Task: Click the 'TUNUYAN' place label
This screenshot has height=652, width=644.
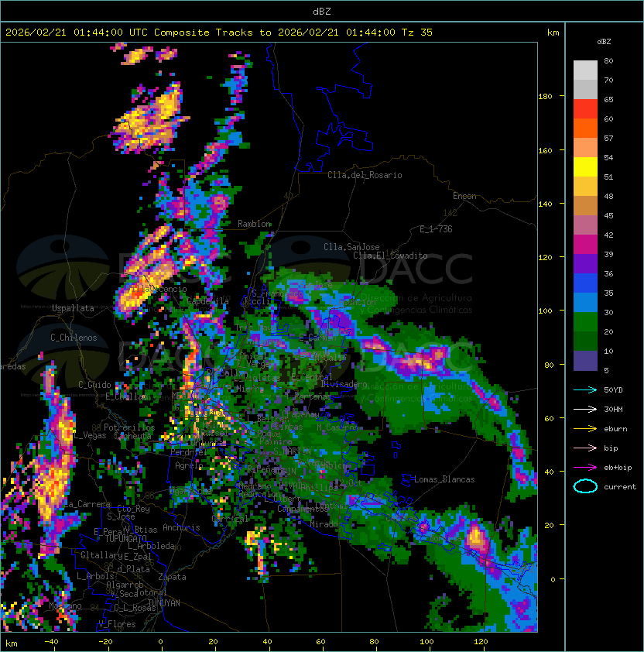Action: click(164, 603)
